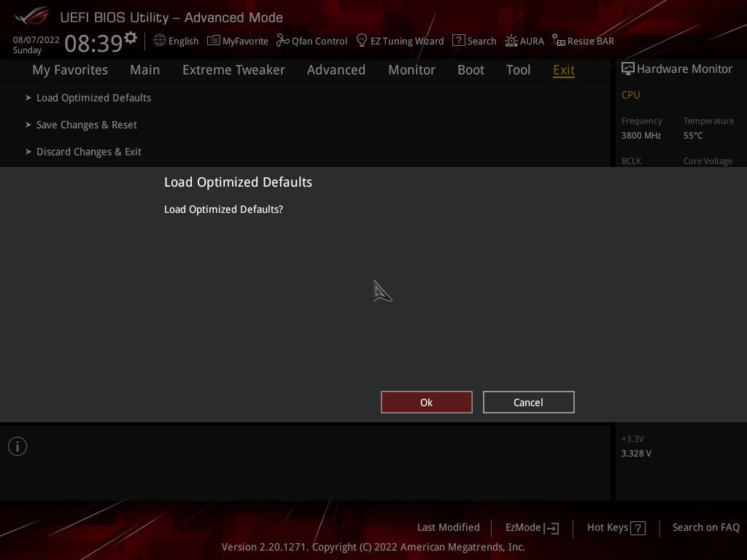This screenshot has width=747, height=560.
Task: Open Search on FAQ
Action: [x=705, y=528]
